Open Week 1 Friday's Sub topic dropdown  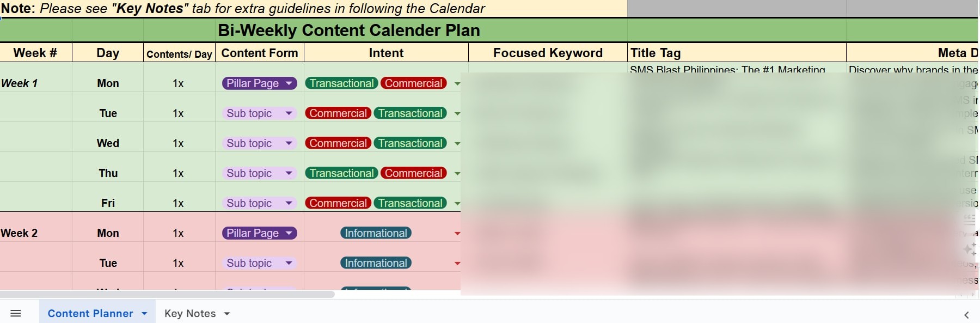click(x=289, y=203)
